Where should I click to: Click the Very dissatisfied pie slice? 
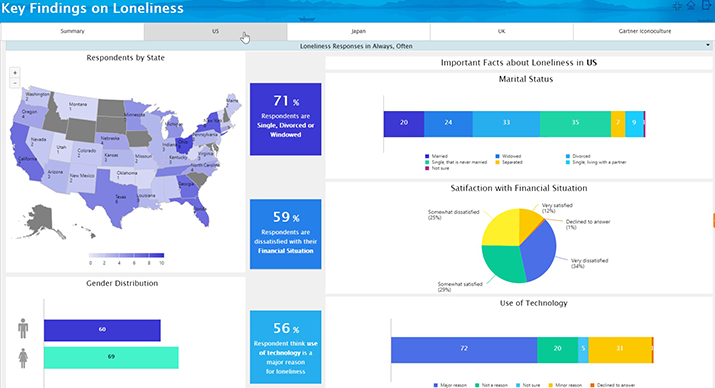(x=539, y=251)
